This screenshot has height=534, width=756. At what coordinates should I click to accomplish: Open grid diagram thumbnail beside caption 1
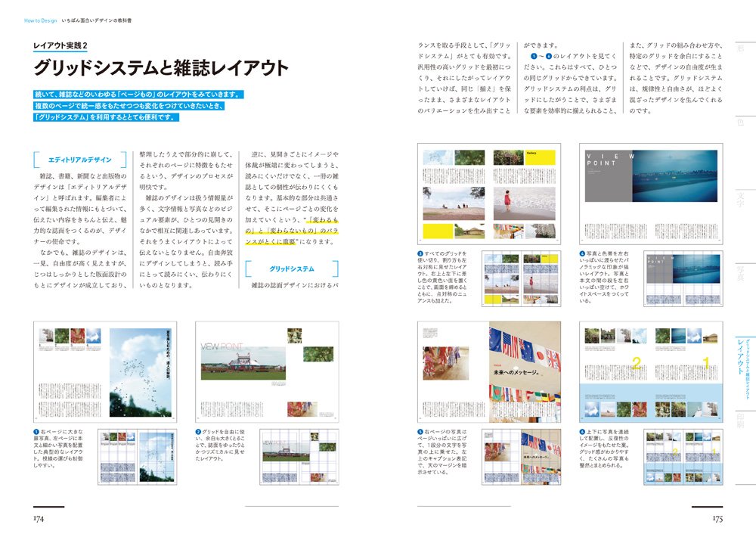coord(138,457)
